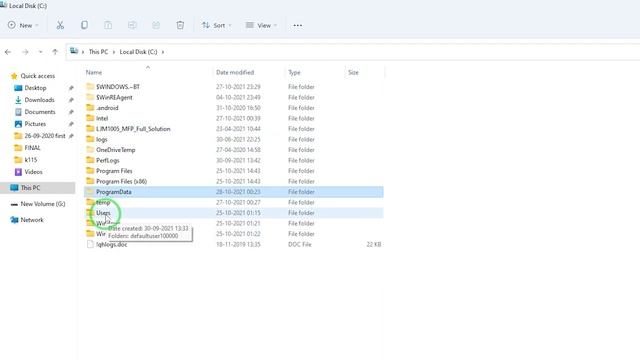
Task: Open k115 folder in sidebar
Action: (31, 160)
